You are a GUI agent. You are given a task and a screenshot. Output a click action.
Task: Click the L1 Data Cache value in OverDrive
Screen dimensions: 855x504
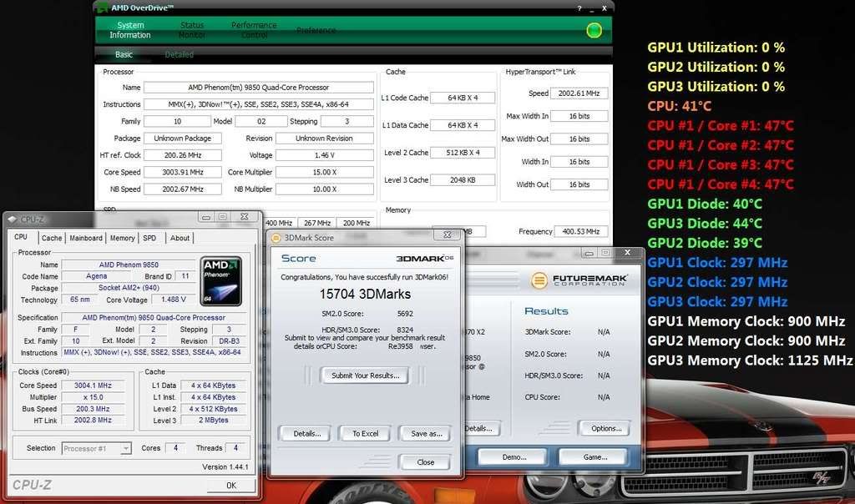[463, 125]
